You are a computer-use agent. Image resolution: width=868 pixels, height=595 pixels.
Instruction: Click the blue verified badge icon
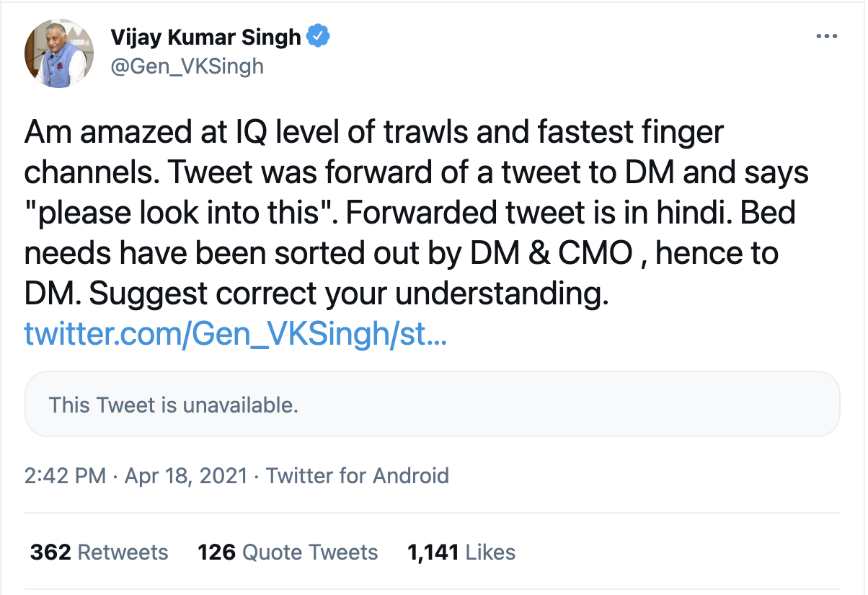[x=318, y=37]
